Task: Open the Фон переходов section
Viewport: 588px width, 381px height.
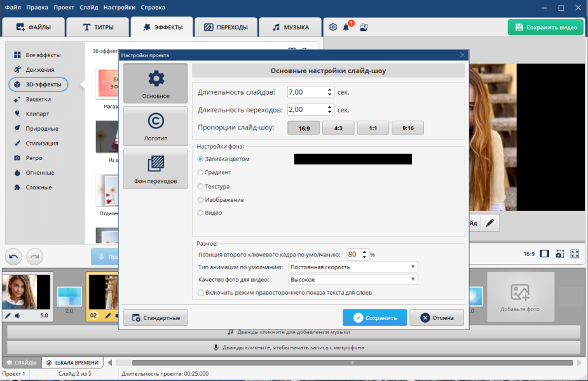Action: click(x=155, y=169)
